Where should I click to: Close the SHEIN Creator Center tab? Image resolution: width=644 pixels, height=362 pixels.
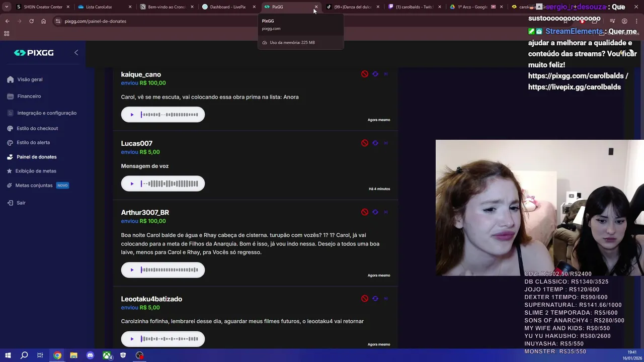point(68,7)
